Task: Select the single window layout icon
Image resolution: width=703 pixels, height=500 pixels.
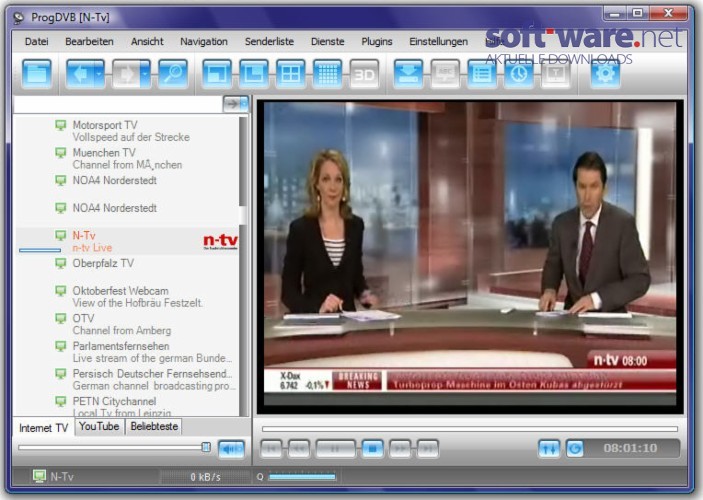Action: pos(217,74)
